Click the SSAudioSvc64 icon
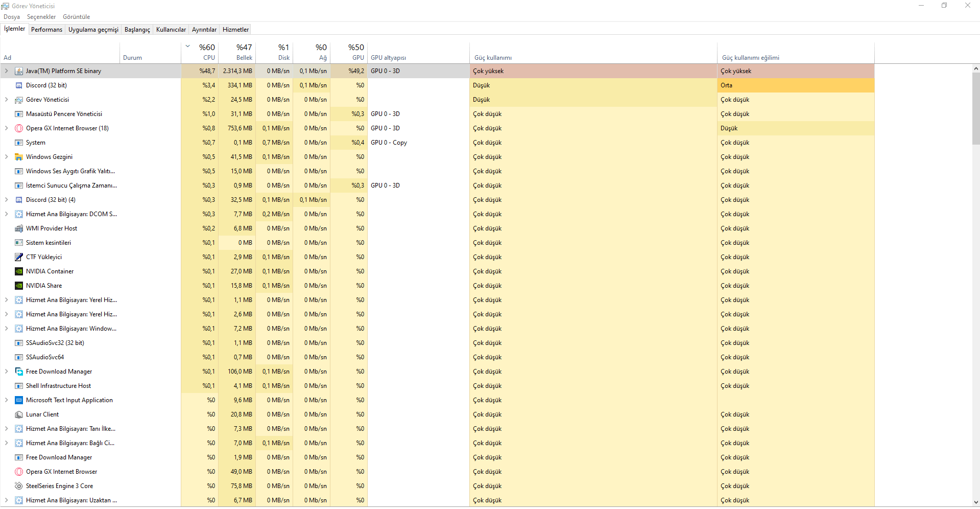This screenshot has width=980, height=509. pos(19,357)
